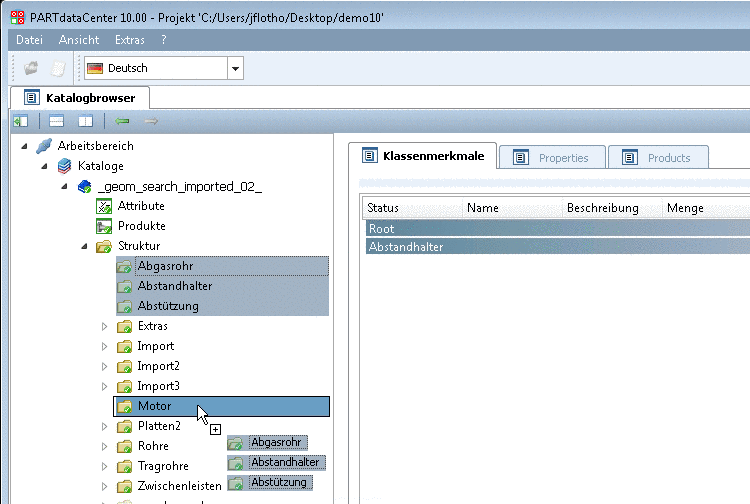
Task: Click the Abgasrohr folder icon in tree
Action: click(124, 266)
